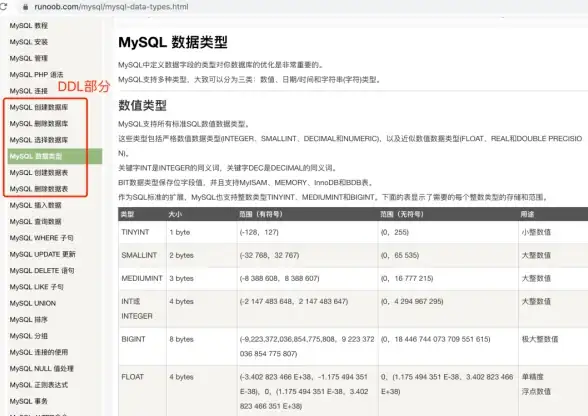
Task: Go to MySQL 选择数据库 page
Action: pyautogui.click(x=39, y=140)
